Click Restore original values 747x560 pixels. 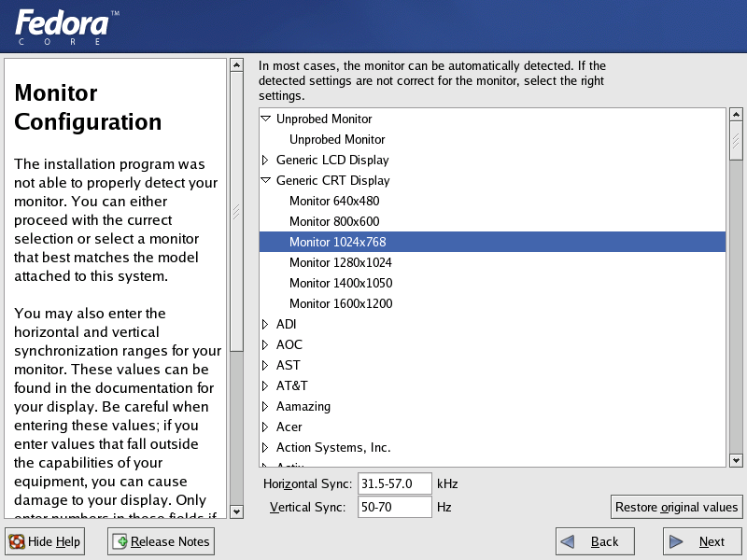coord(676,507)
